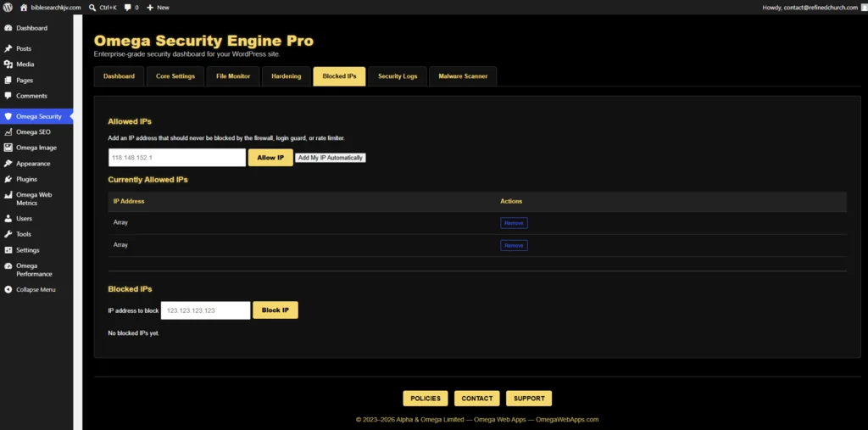Click the SUPPORT footer button
This screenshot has height=430, width=868.
(529, 399)
